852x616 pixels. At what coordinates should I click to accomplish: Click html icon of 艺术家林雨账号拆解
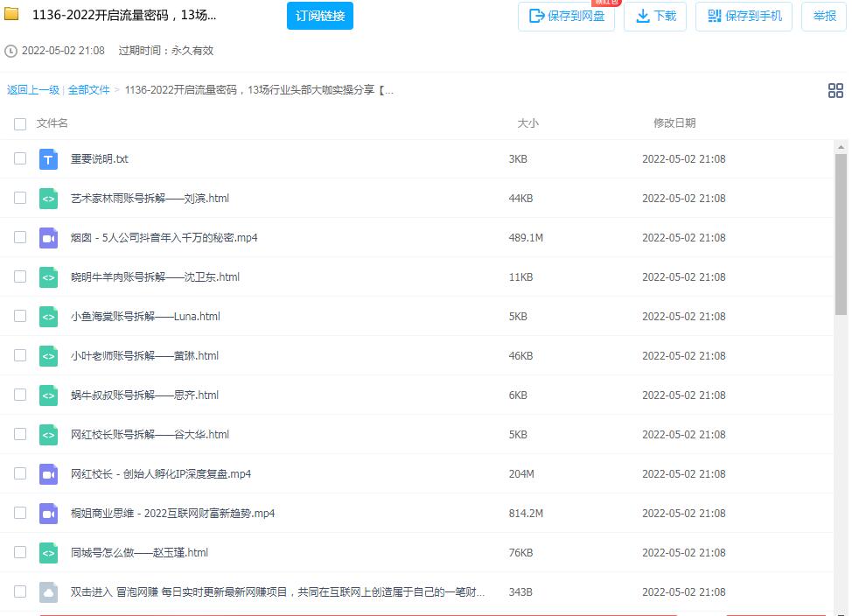(x=48, y=199)
